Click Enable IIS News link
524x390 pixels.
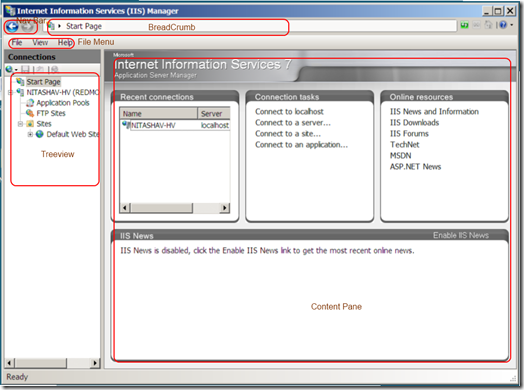[461, 235]
